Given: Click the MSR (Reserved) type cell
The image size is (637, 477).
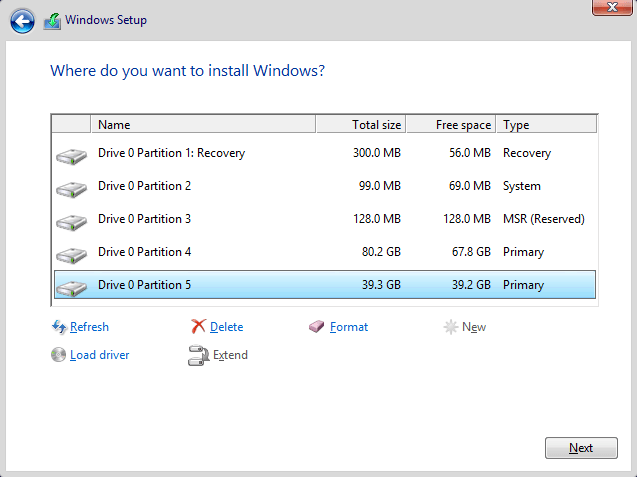Looking at the screenshot, I should 544,219.
